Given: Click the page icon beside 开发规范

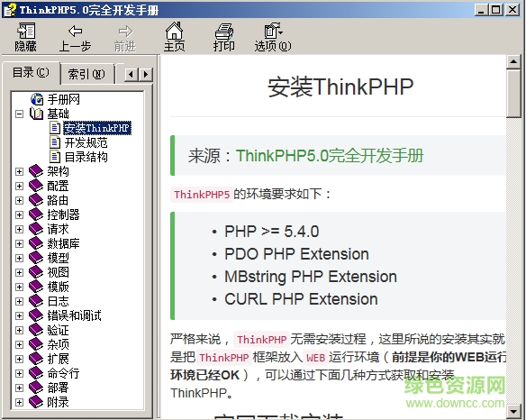Looking at the screenshot, I should 55,142.
